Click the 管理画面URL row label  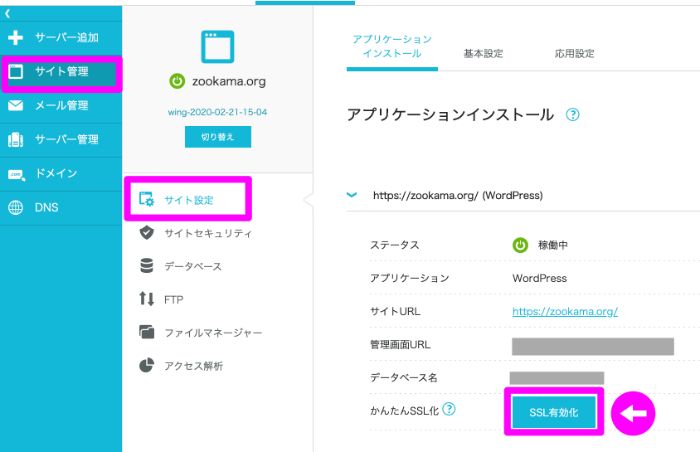point(400,344)
